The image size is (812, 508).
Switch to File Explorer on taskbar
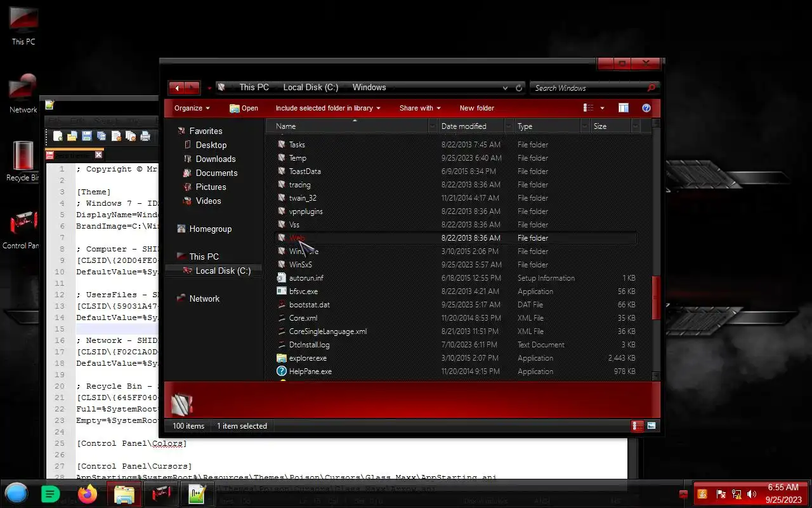(124, 493)
